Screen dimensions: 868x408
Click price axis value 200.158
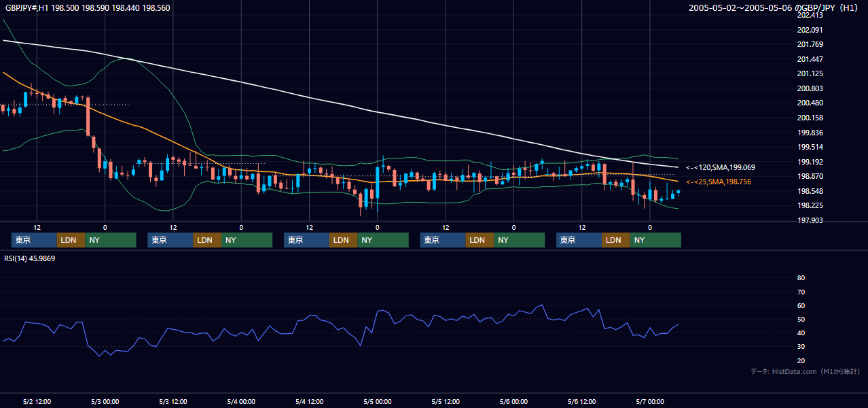click(x=810, y=118)
